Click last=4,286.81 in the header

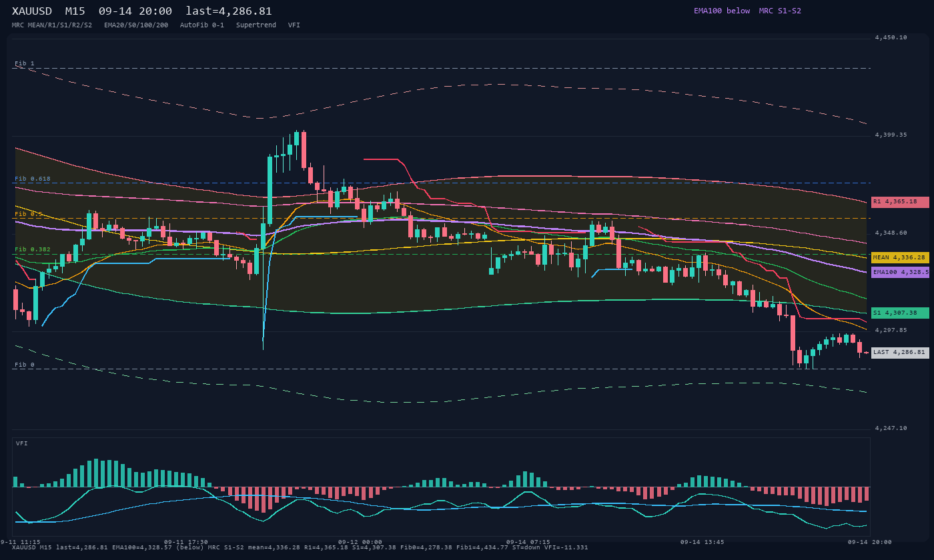(x=229, y=11)
